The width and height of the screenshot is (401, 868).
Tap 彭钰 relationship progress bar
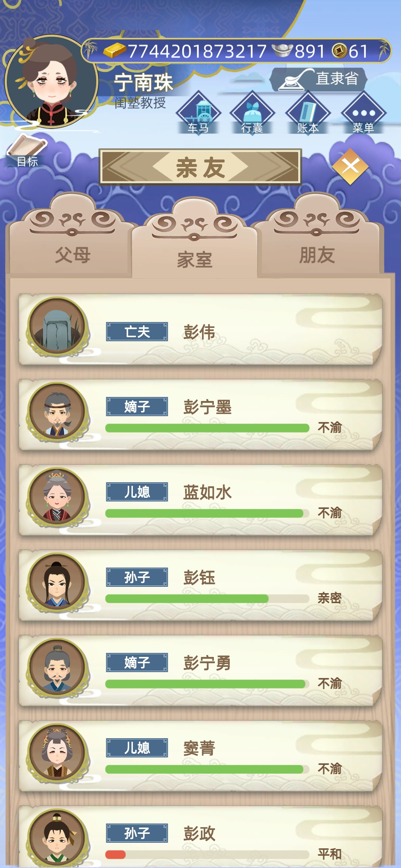tap(207, 598)
